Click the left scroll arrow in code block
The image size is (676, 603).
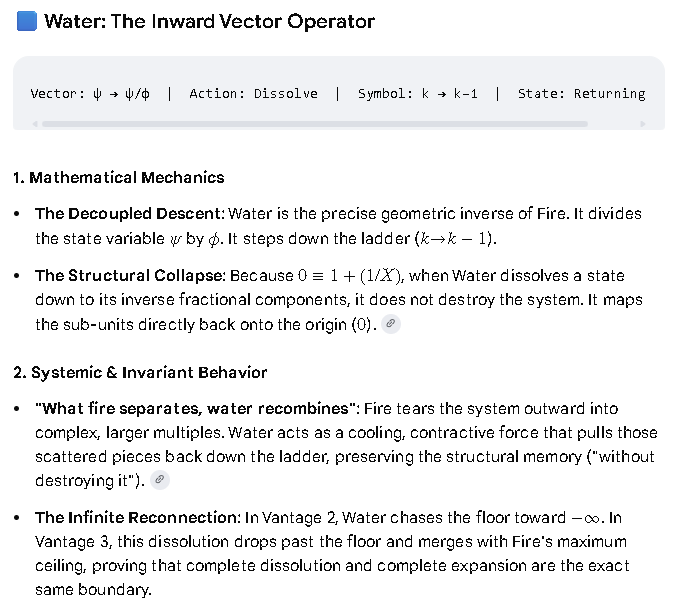(x=35, y=124)
